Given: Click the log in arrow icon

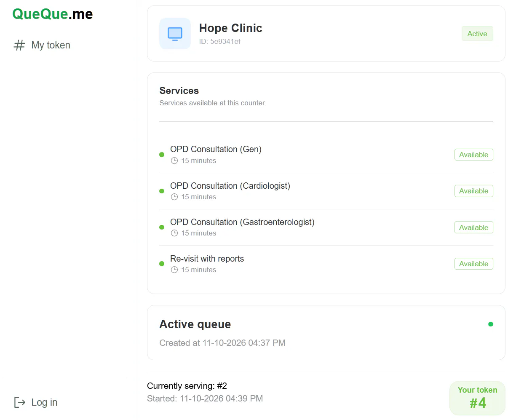Looking at the screenshot, I should (x=20, y=402).
